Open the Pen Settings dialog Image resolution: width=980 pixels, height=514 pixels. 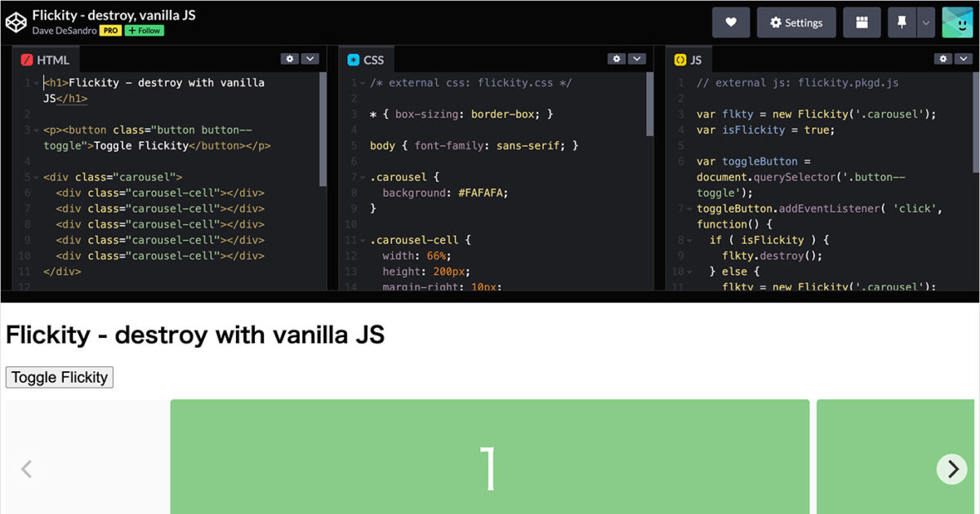click(x=796, y=22)
